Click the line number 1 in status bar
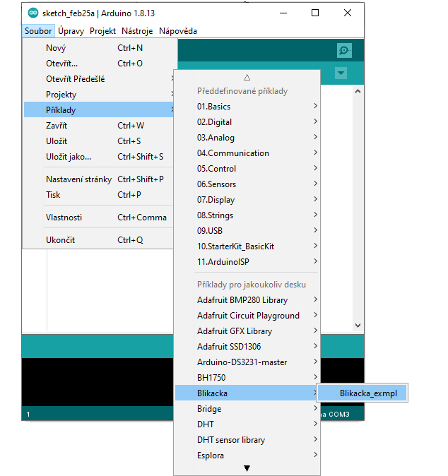 (28, 415)
